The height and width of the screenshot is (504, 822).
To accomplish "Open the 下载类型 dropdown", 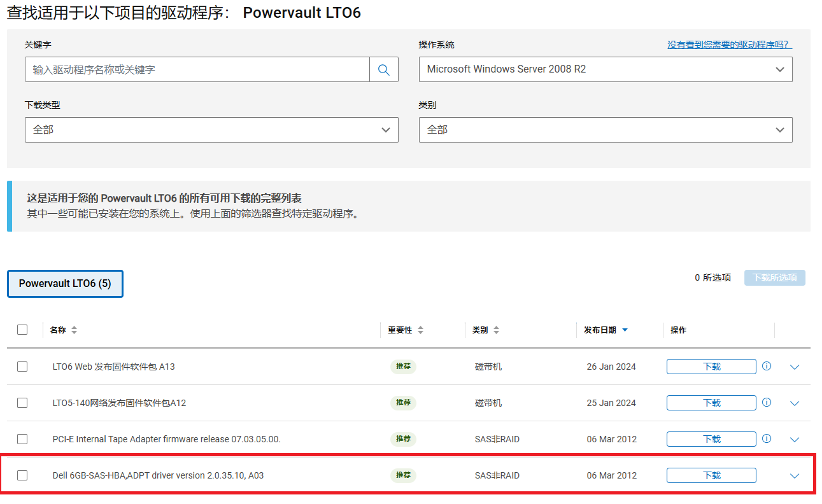I will (x=211, y=130).
